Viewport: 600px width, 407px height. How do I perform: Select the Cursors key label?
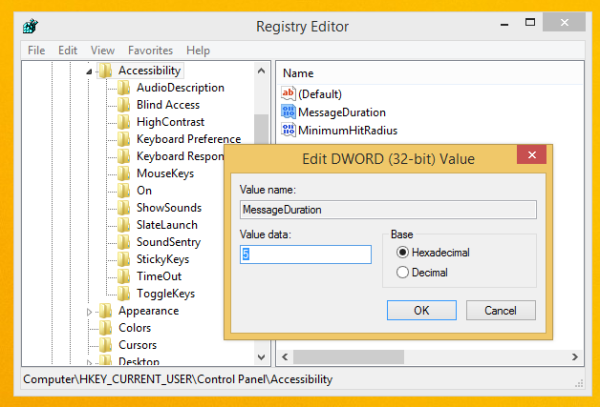tap(138, 345)
